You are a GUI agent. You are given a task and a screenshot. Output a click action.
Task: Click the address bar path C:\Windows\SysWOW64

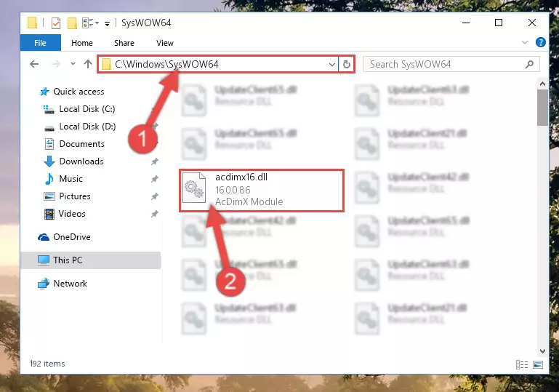166,64
